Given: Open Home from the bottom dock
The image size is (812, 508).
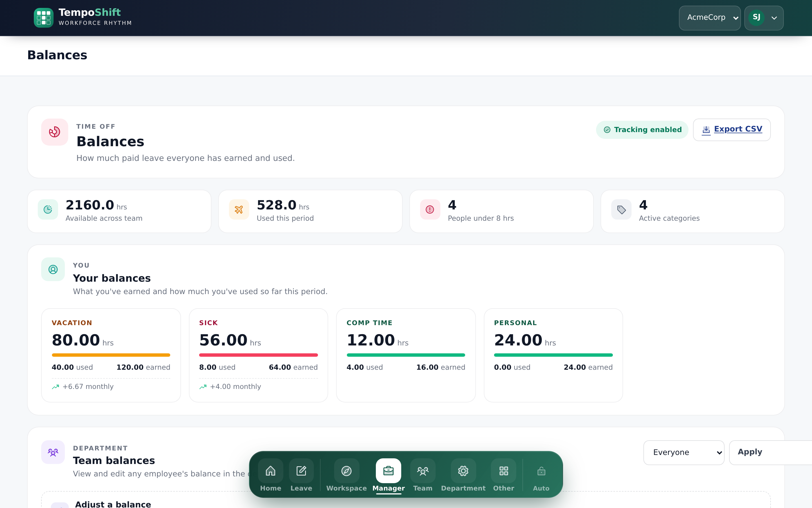Looking at the screenshot, I should [270, 476].
